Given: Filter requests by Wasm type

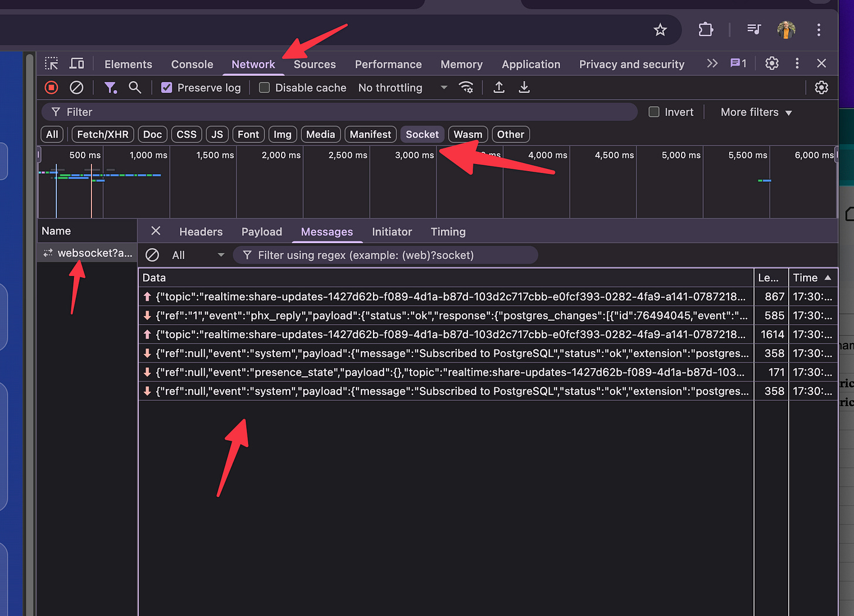Looking at the screenshot, I should [468, 134].
